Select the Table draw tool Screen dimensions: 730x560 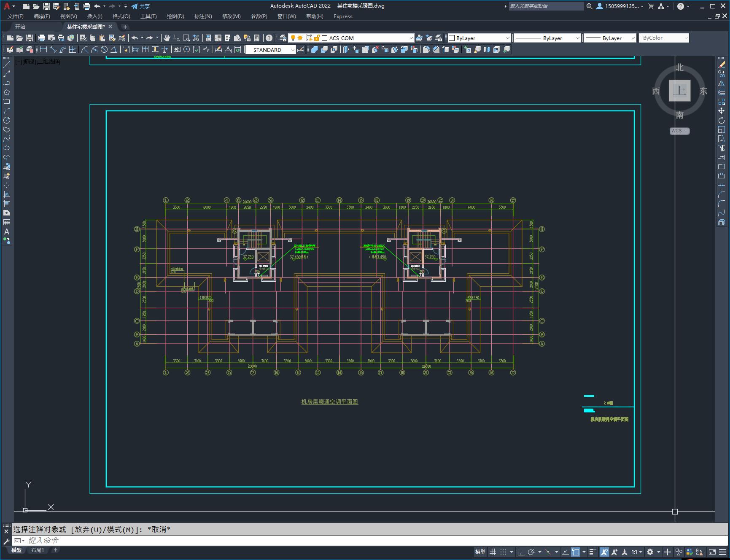point(7,222)
